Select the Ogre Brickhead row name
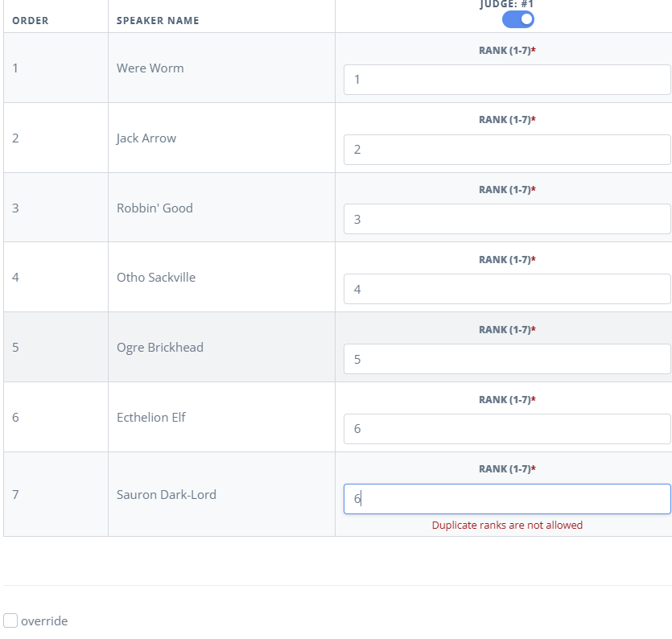The width and height of the screenshot is (672, 639). [160, 348]
